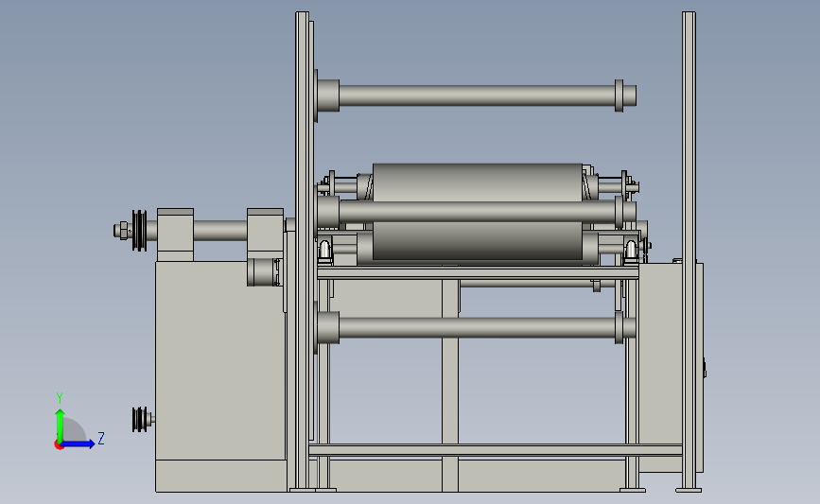Select the middle roller shaft crossing the drums
Screen dimensions: 820x504
click(477, 212)
